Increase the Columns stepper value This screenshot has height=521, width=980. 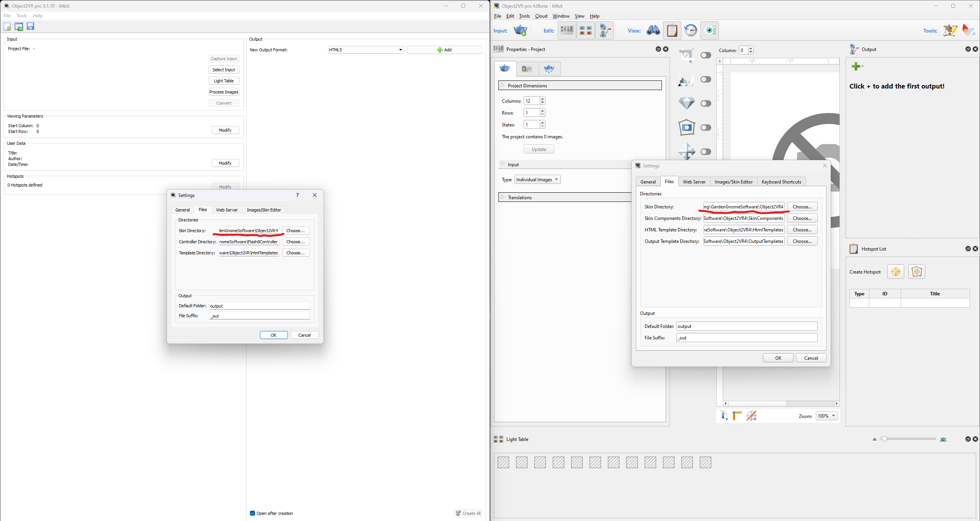click(x=542, y=99)
